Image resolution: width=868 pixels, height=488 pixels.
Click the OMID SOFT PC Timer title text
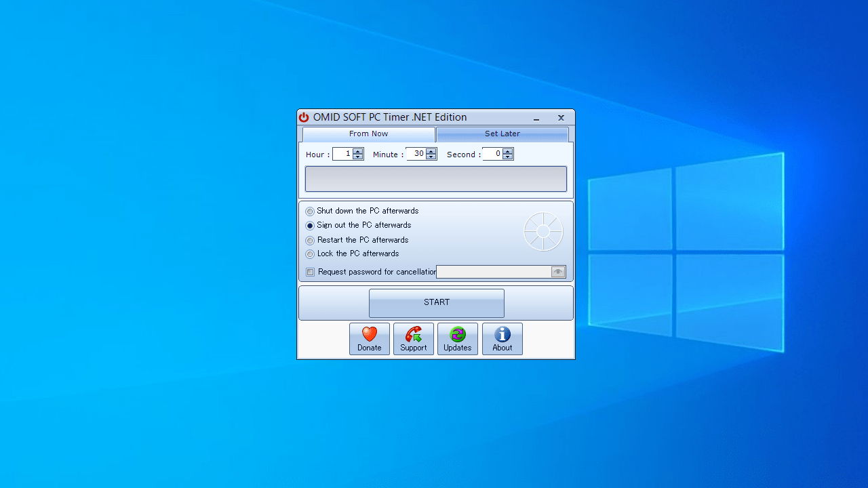(x=390, y=117)
